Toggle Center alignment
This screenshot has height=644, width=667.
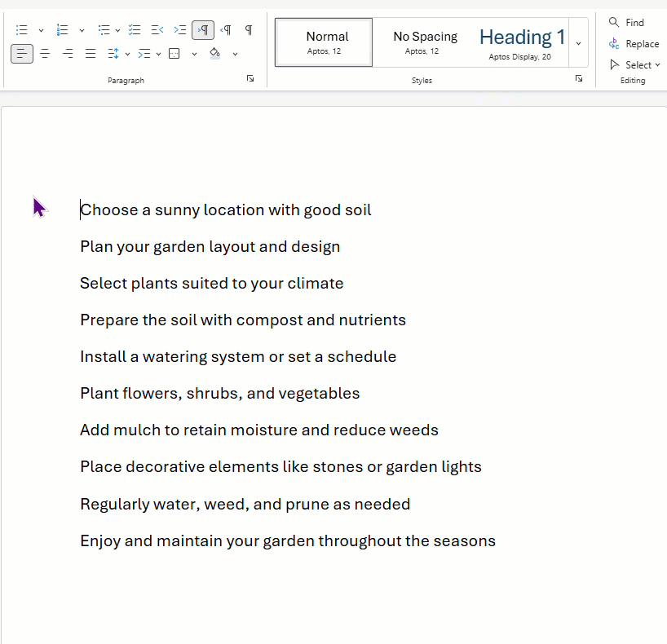click(x=45, y=54)
